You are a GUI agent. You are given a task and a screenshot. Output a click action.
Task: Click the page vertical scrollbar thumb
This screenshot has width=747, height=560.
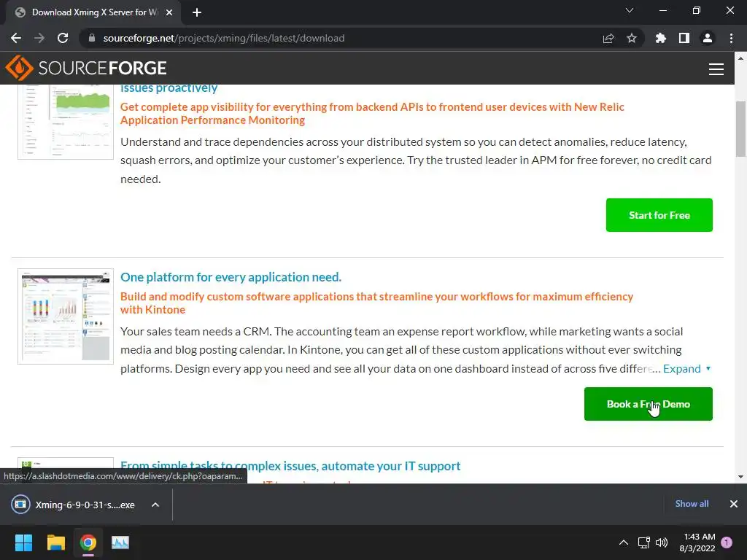coord(740,128)
